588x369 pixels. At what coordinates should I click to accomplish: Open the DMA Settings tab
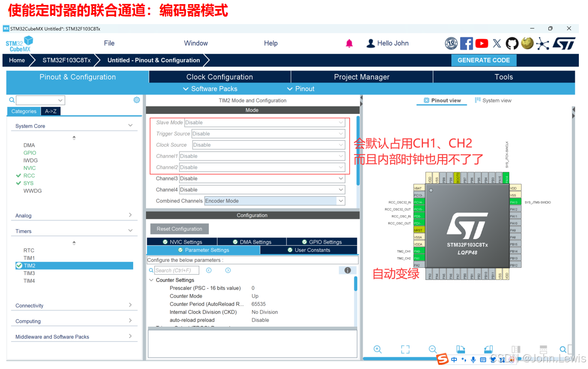click(x=252, y=242)
